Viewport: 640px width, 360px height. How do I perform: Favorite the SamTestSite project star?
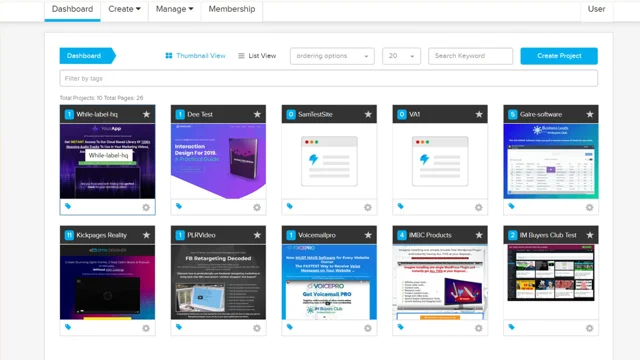(368, 114)
